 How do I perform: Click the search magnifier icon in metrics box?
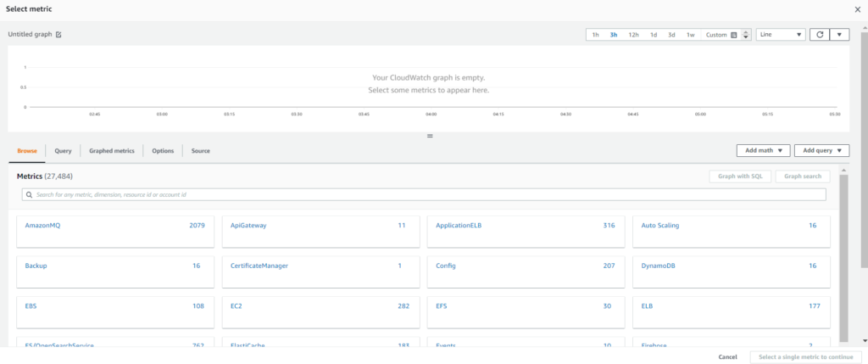tap(30, 195)
